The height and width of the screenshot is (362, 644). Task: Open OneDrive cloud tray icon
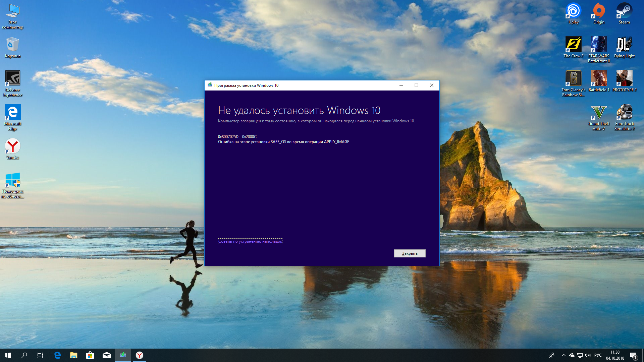coord(572,355)
